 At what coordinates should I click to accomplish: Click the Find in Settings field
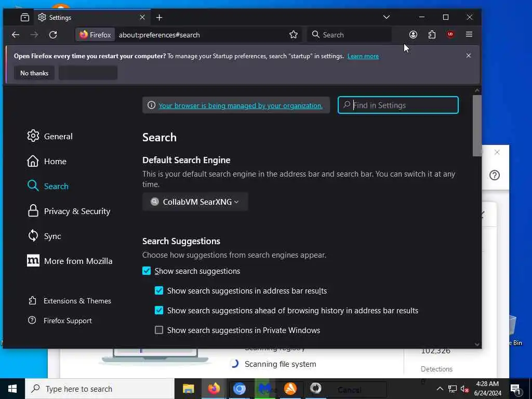(398, 105)
